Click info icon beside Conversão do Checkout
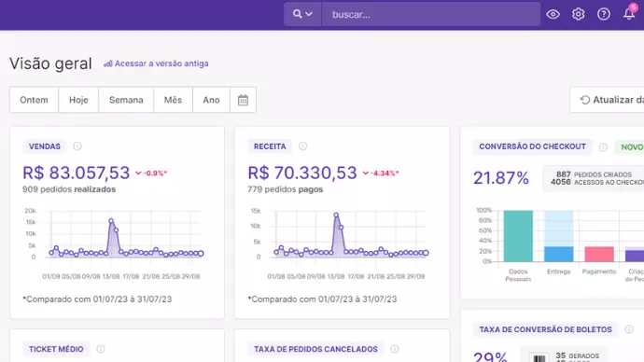This screenshot has width=644, height=362. (x=603, y=146)
